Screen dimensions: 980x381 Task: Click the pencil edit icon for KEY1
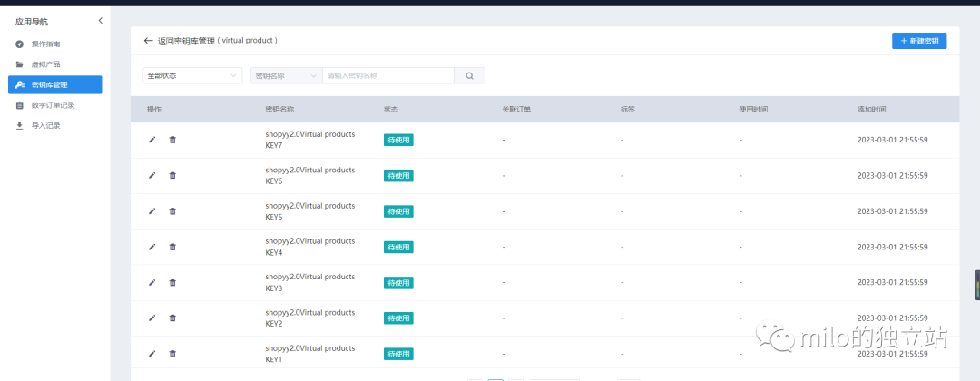[x=152, y=354]
